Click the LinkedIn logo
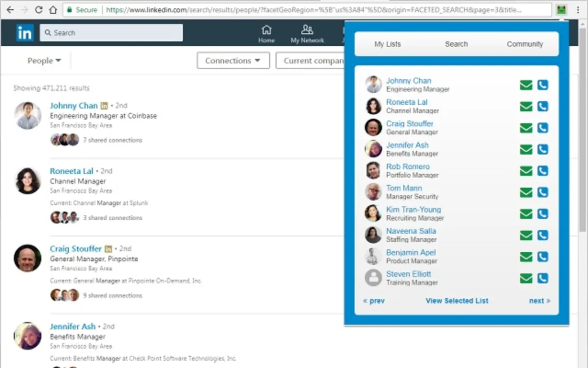 pyautogui.click(x=24, y=33)
